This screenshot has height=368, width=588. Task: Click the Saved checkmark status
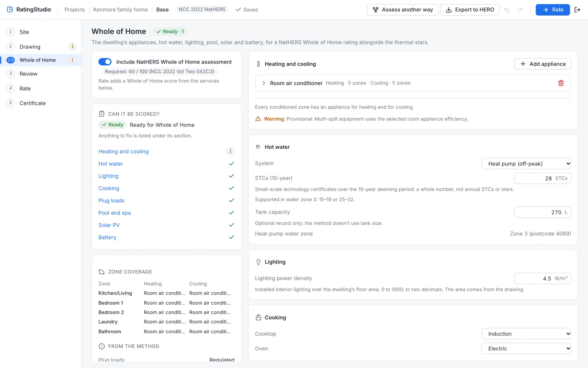(x=247, y=10)
